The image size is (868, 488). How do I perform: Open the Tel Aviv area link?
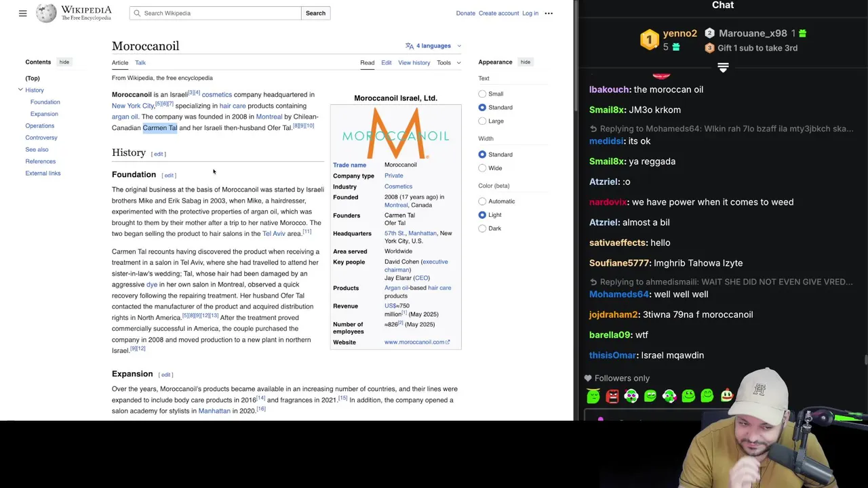coord(274,234)
